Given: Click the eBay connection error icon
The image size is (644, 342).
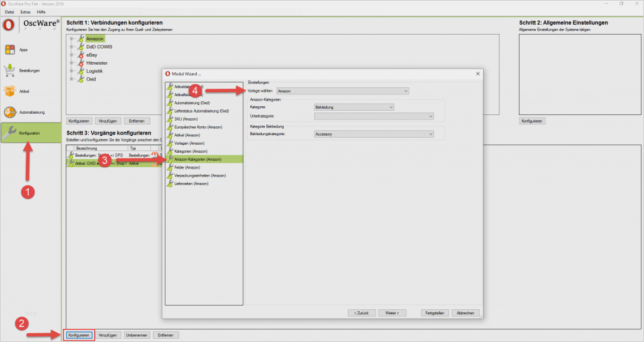Looking at the screenshot, I should [x=80, y=55].
